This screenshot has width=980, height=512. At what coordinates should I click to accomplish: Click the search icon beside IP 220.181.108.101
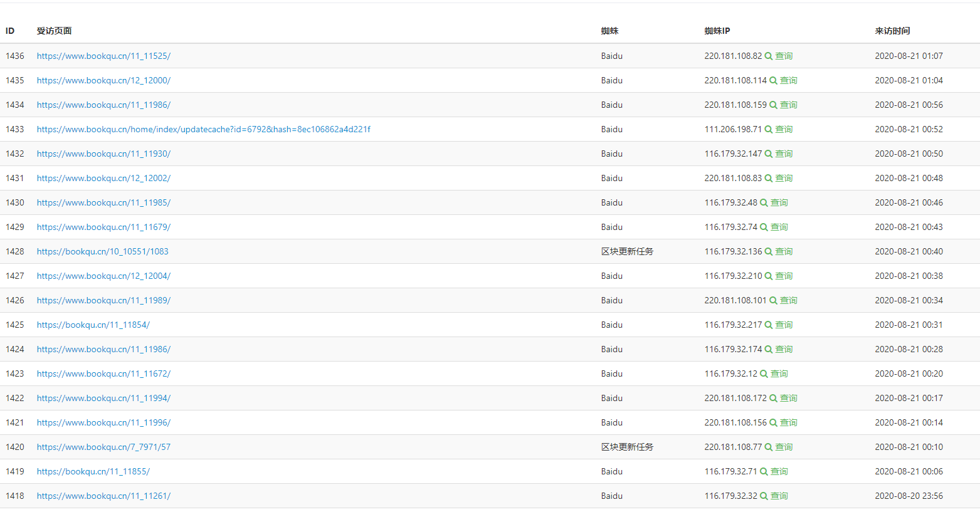pyautogui.click(x=774, y=301)
